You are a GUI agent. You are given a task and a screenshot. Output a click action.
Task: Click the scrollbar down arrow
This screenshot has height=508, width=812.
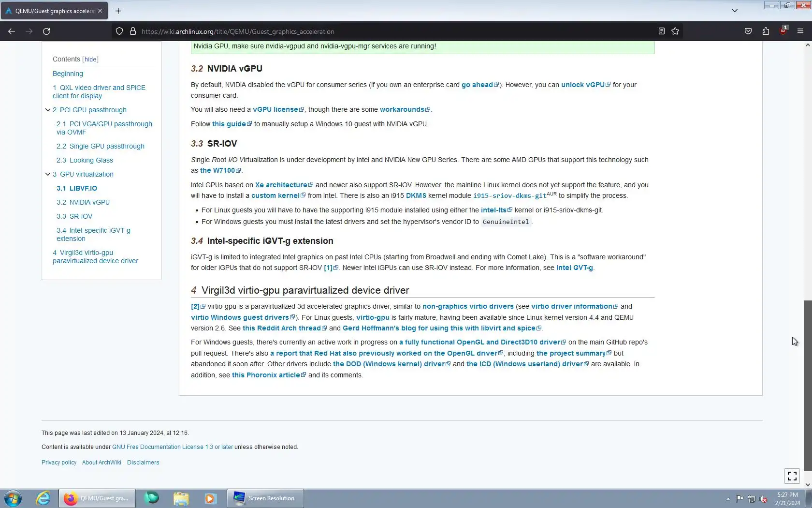[x=808, y=484]
